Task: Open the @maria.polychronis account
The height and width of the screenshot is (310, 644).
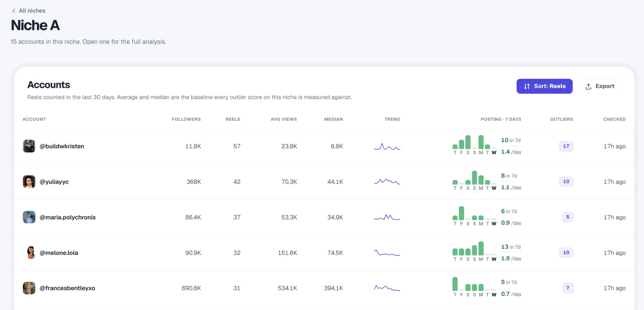Action: point(68,217)
